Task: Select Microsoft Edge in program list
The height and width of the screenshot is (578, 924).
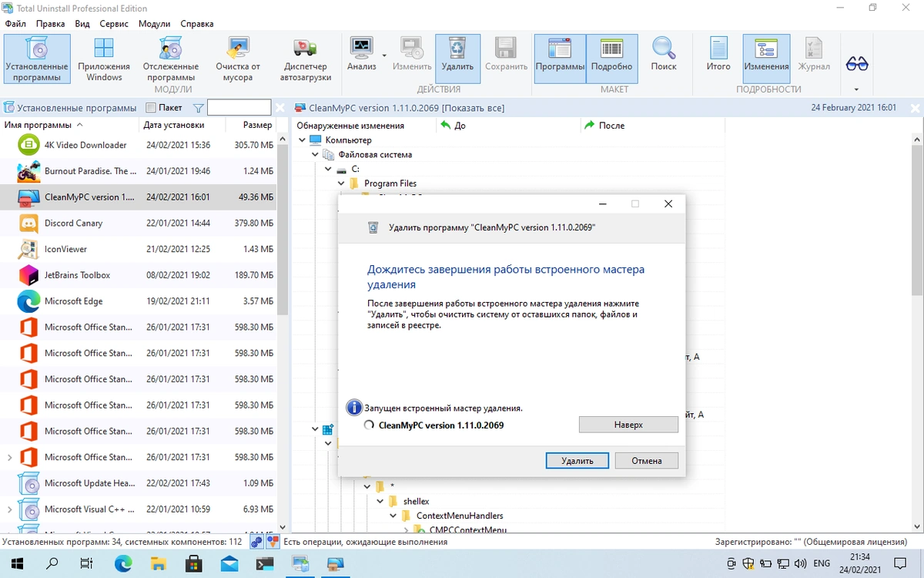Action: [139, 301]
